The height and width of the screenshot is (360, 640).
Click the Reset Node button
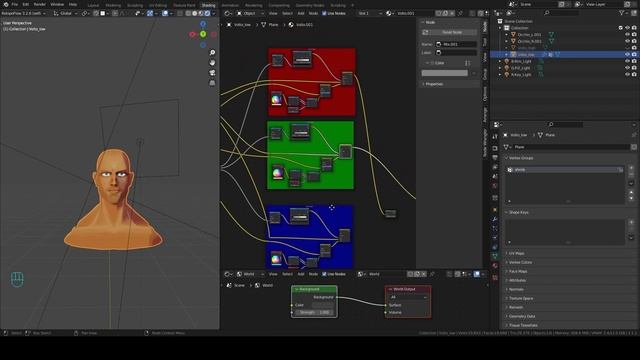[x=449, y=32]
